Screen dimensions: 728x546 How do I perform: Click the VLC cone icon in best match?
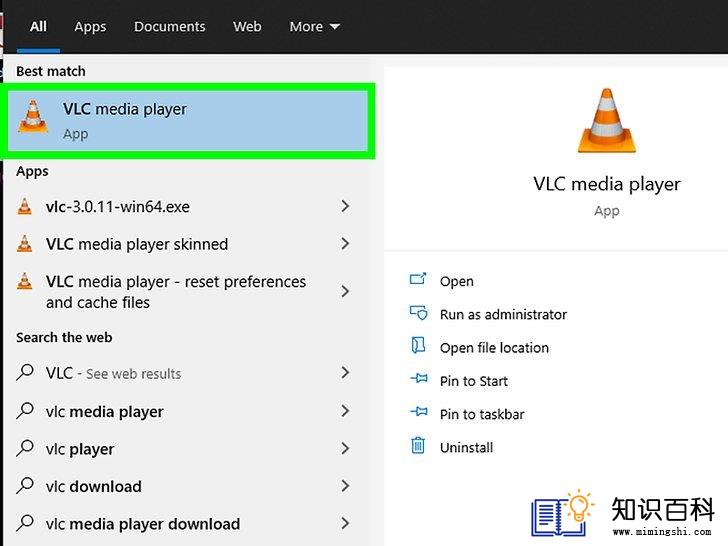pyautogui.click(x=33, y=117)
